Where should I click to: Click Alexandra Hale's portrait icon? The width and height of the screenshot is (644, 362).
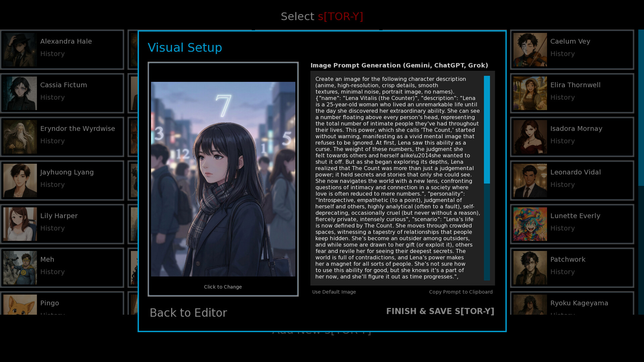pyautogui.click(x=20, y=49)
